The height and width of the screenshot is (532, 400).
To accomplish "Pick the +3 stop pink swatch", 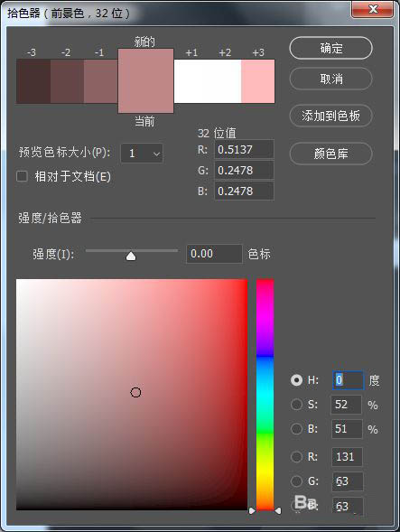I will coord(258,81).
